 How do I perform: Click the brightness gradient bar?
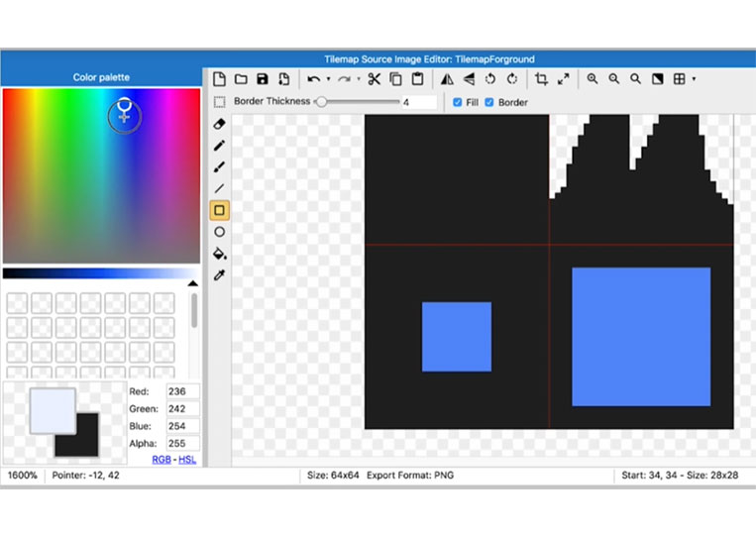[100, 273]
